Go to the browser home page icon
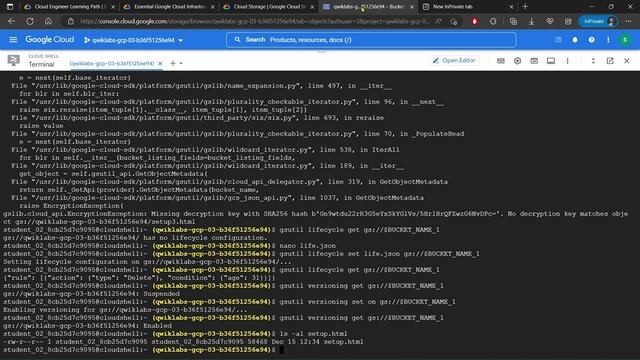640x360 pixels. tap(48, 21)
